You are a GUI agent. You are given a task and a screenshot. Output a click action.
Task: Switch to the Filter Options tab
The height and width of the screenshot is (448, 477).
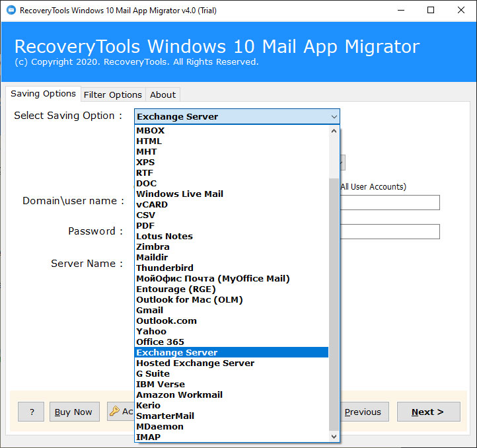pyautogui.click(x=113, y=94)
